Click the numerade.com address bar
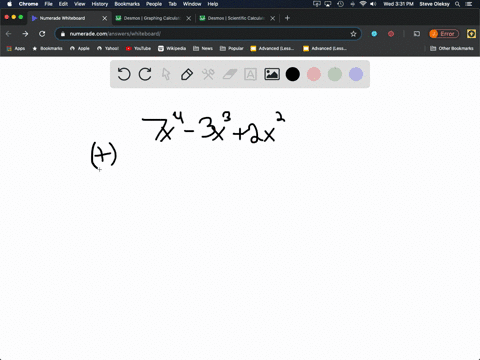Screen dimensions: 480x360 tap(208, 34)
